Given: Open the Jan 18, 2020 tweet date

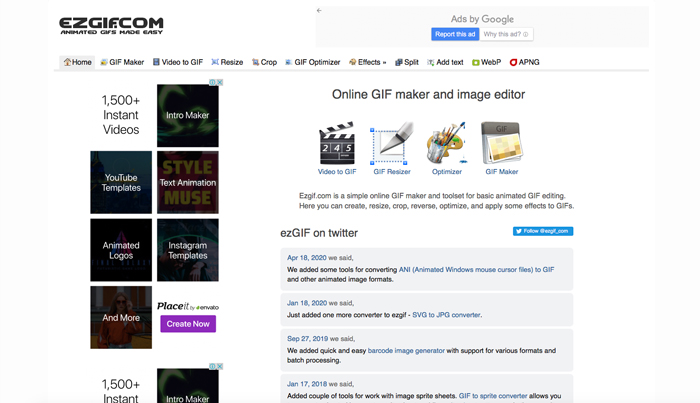Looking at the screenshot, I should [x=307, y=303].
